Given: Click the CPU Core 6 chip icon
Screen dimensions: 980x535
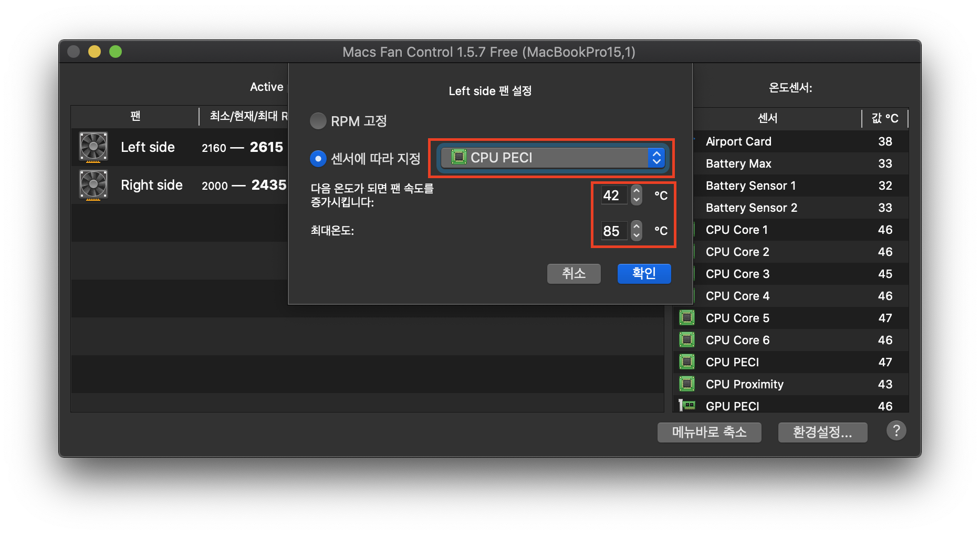Looking at the screenshot, I should click(x=686, y=340).
